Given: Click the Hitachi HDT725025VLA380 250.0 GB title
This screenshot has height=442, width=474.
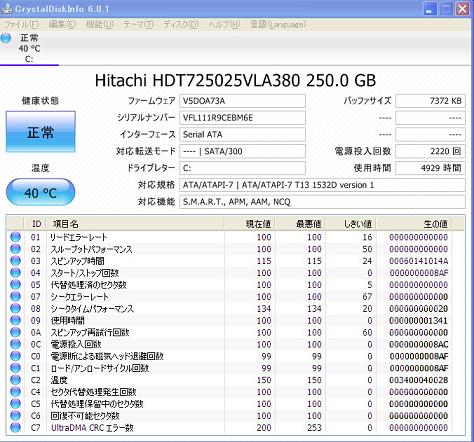Looking at the screenshot, I should (235, 80).
